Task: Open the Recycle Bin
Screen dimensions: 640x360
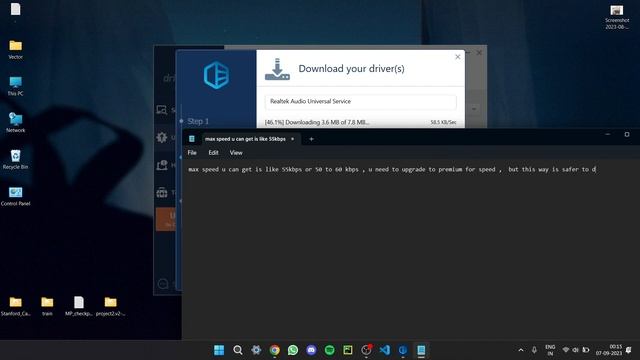Action: click(x=16, y=159)
